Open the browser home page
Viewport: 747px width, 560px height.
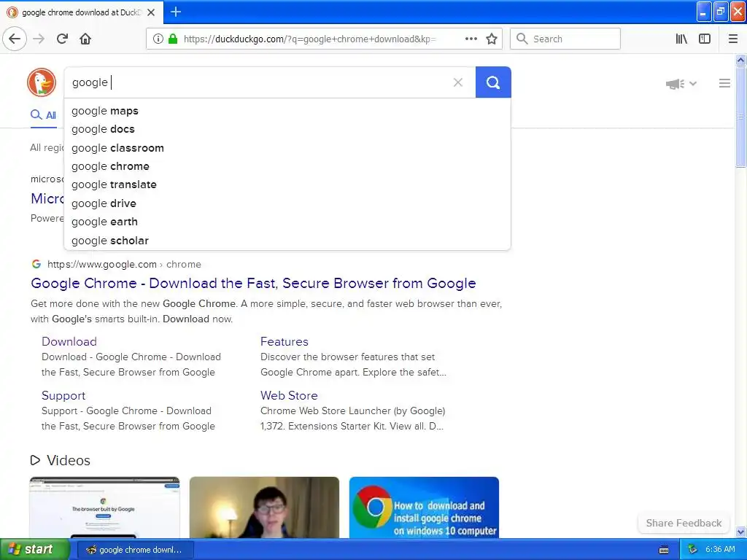coord(85,39)
